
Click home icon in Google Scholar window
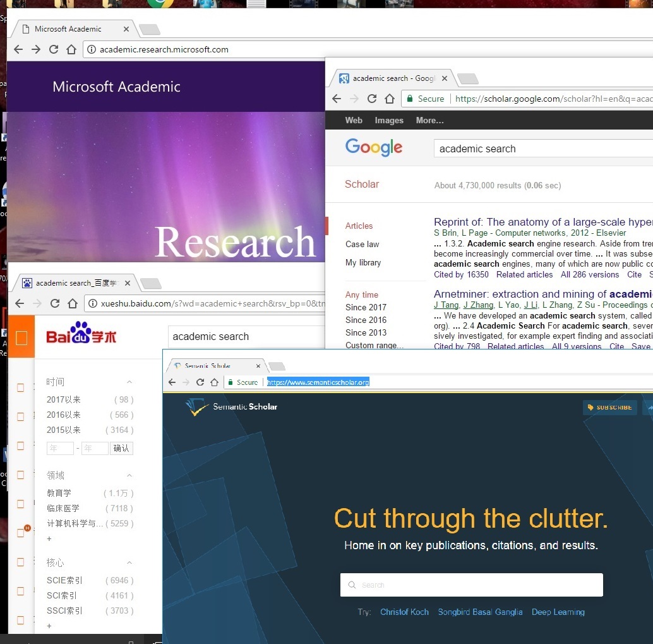pyautogui.click(x=390, y=99)
